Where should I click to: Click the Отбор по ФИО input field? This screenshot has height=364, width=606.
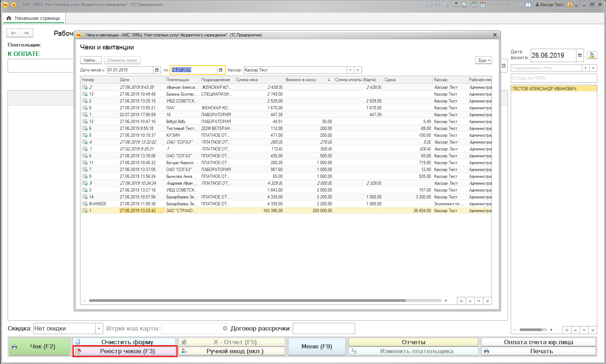point(554,78)
